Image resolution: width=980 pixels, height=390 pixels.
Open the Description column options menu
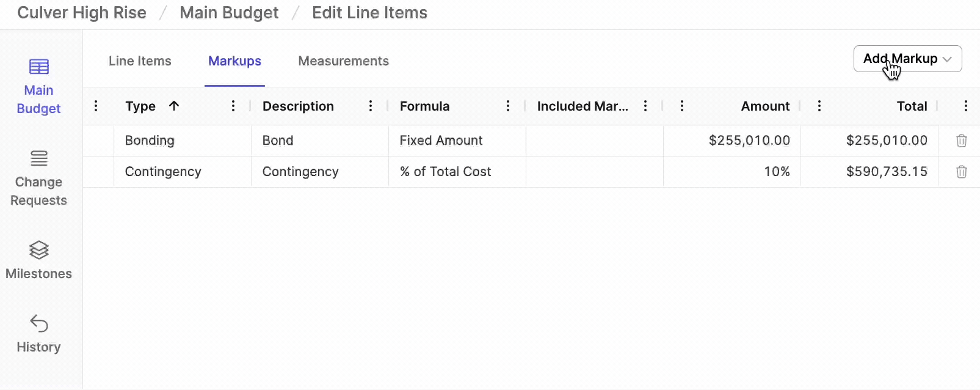[x=371, y=106]
